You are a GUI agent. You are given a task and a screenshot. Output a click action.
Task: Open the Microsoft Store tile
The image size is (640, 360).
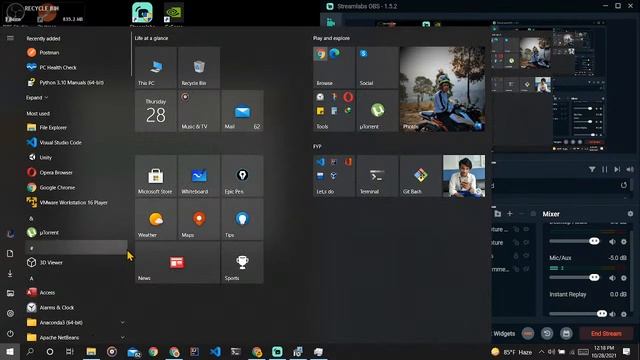coord(156,176)
